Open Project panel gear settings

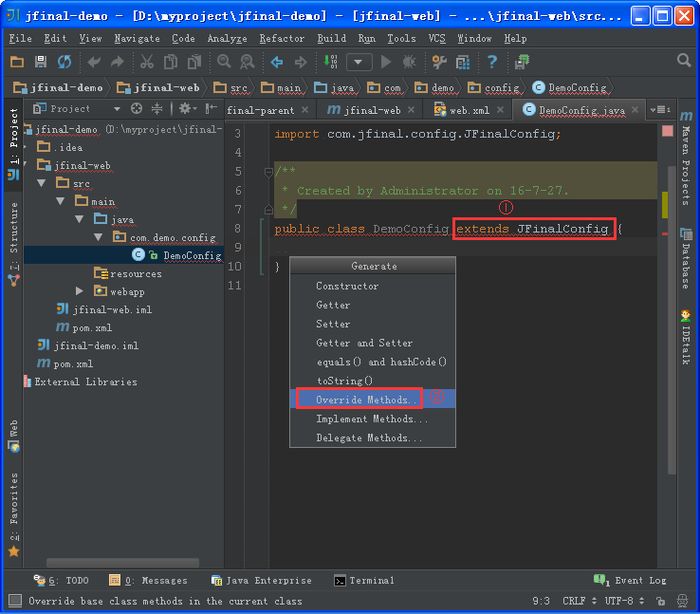(x=187, y=108)
